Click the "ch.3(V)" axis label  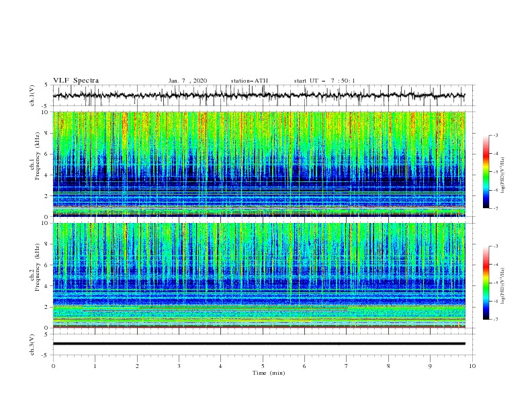click(x=32, y=345)
